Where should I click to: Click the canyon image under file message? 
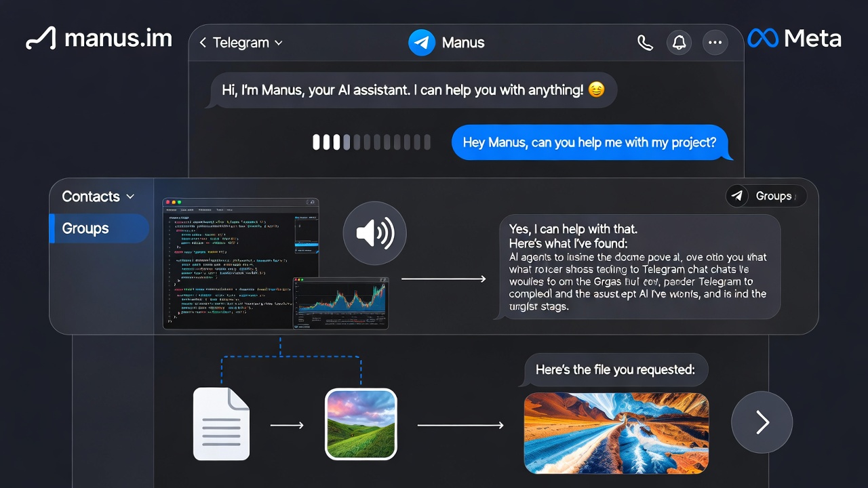(616, 433)
